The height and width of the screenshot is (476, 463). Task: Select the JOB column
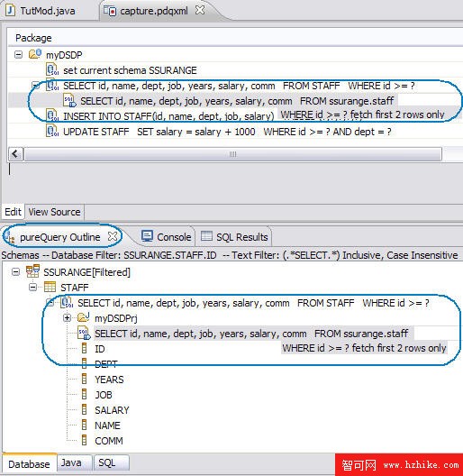coord(104,395)
